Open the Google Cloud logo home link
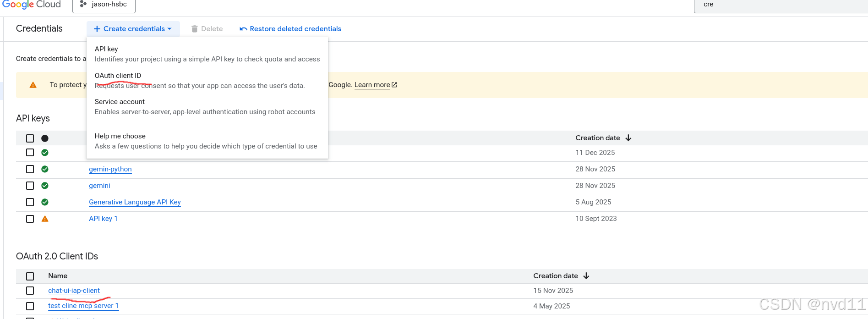 point(31,4)
